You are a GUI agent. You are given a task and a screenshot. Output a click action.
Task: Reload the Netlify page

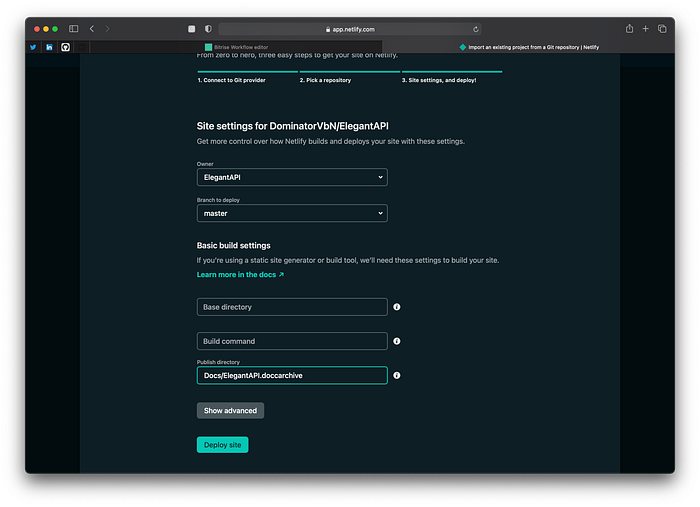(x=475, y=29)
